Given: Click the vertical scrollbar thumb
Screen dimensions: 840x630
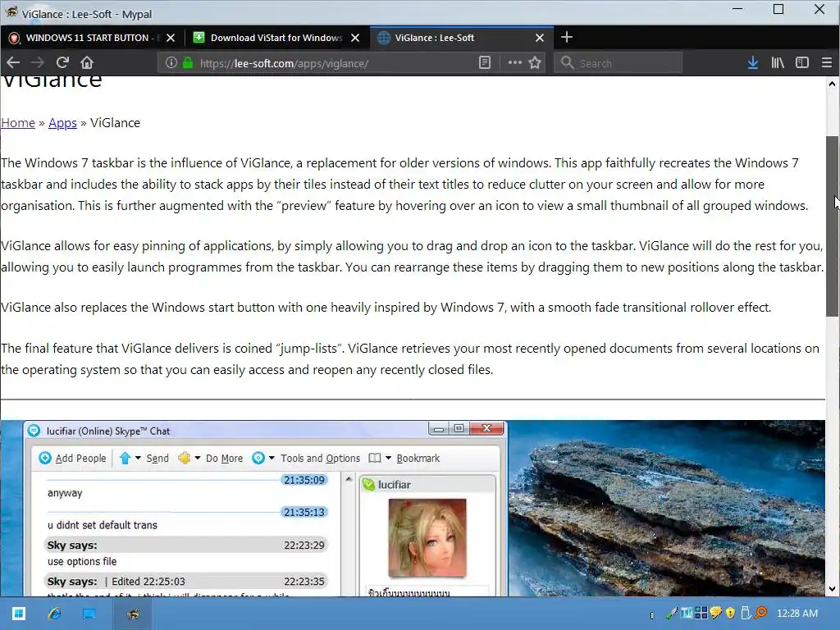Looking at the screenshot, I should point(832,226).
